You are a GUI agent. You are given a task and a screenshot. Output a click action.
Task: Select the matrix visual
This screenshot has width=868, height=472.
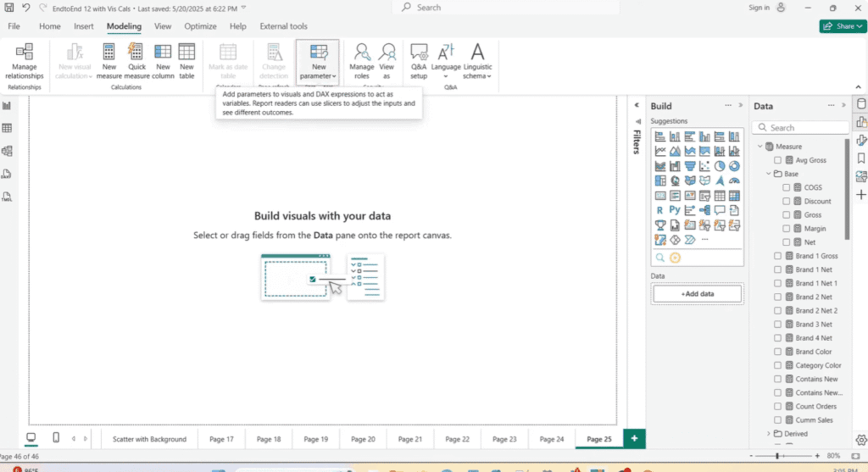(734, 196)
